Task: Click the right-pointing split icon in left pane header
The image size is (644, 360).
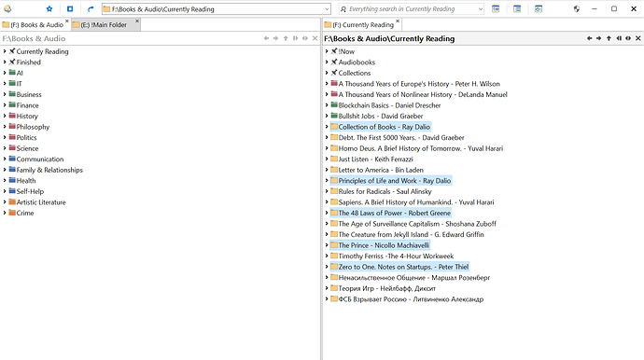Action: coord(295,38)
